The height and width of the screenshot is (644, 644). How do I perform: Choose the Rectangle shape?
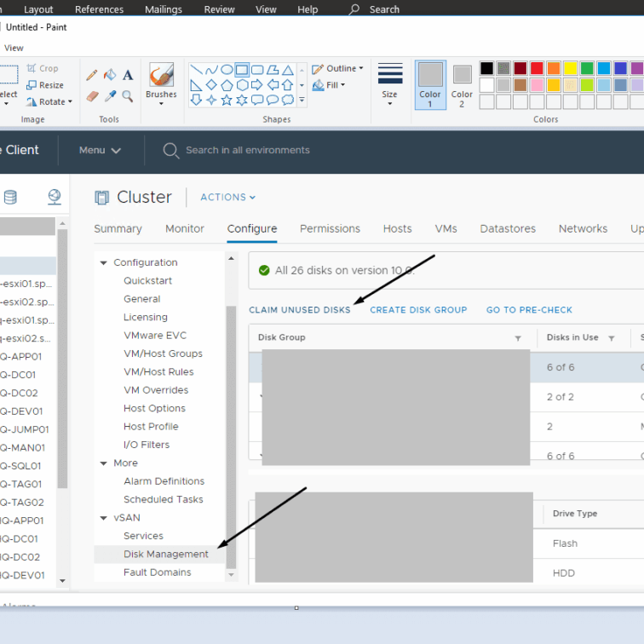pyautogui.click(x=242, y=69)
